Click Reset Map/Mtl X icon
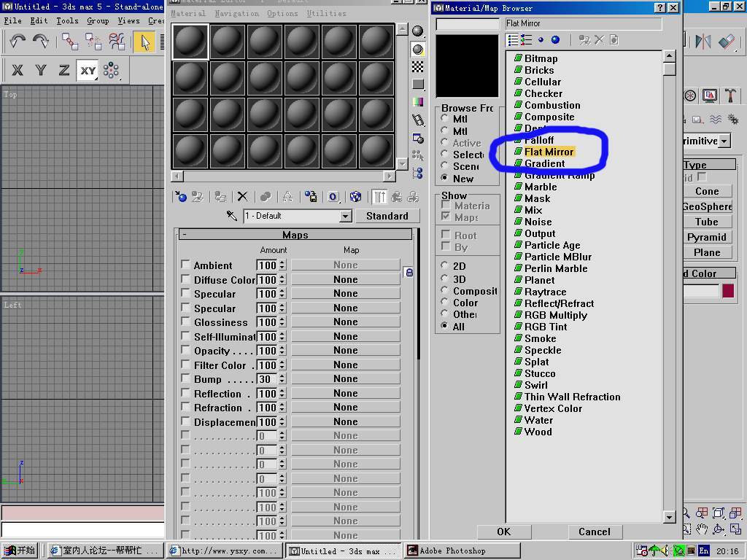Image resolution: width=747 pixels, height=560 pixels. pyautogui.click(x=242, y=196)
